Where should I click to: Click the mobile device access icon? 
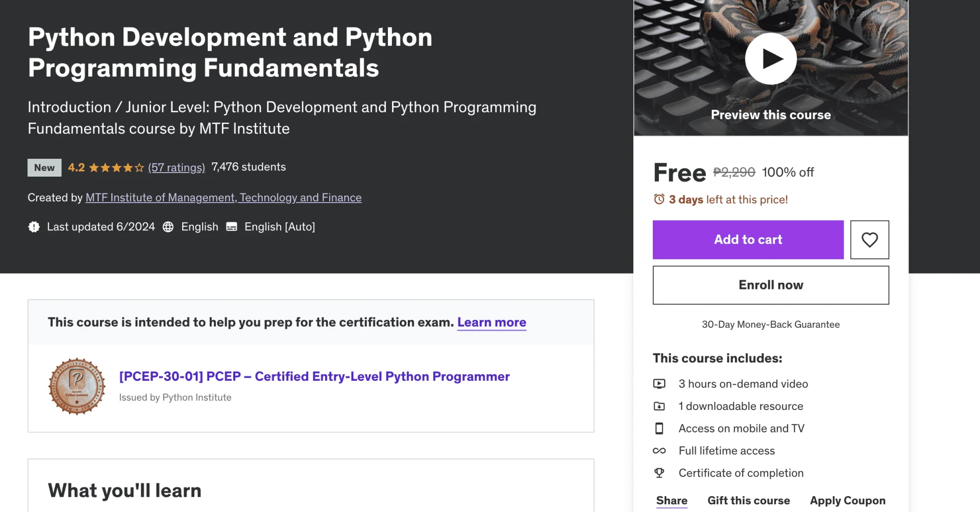click(659, 428)
